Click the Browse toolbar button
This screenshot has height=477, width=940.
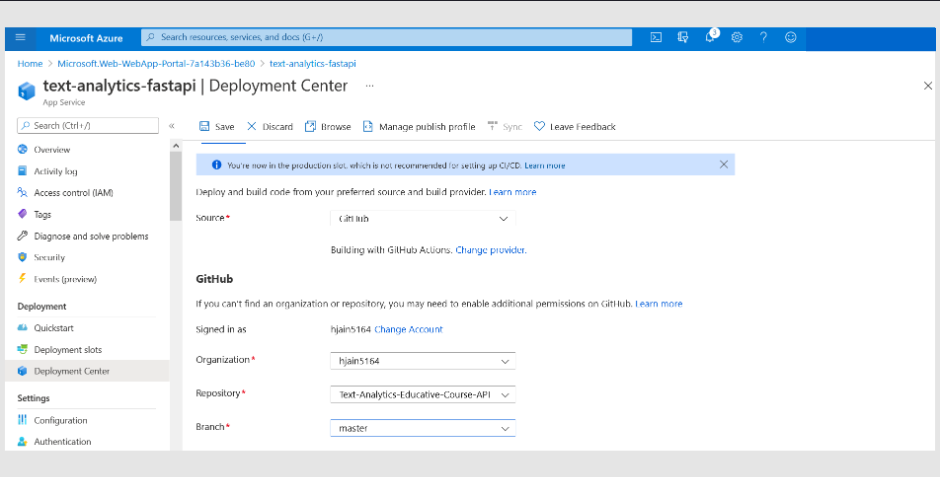coord(328,126)
